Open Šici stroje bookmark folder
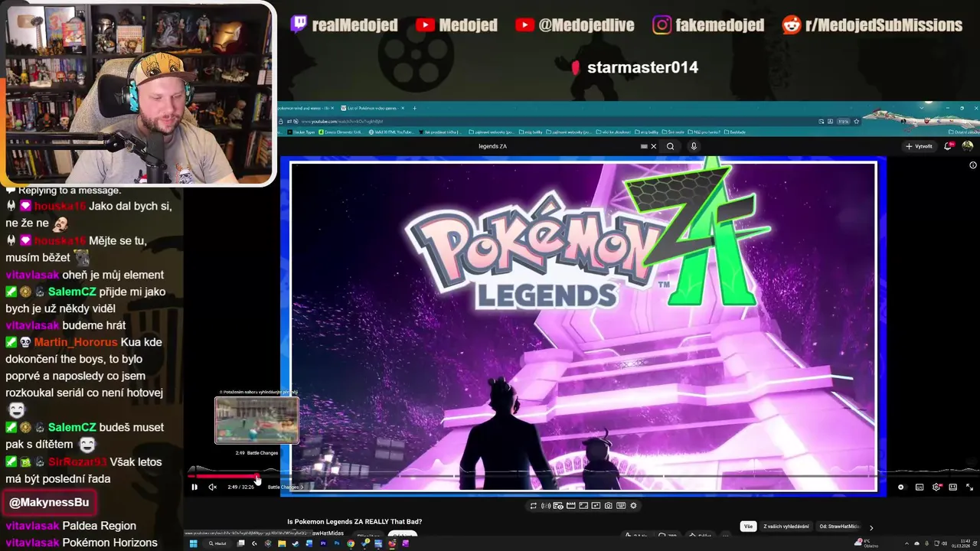 pos(675,132)
